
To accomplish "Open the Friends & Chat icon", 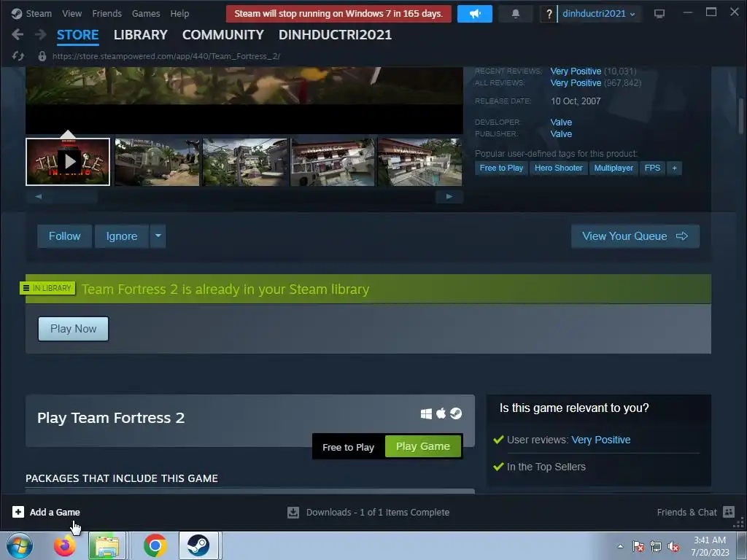I will (729, 512).
